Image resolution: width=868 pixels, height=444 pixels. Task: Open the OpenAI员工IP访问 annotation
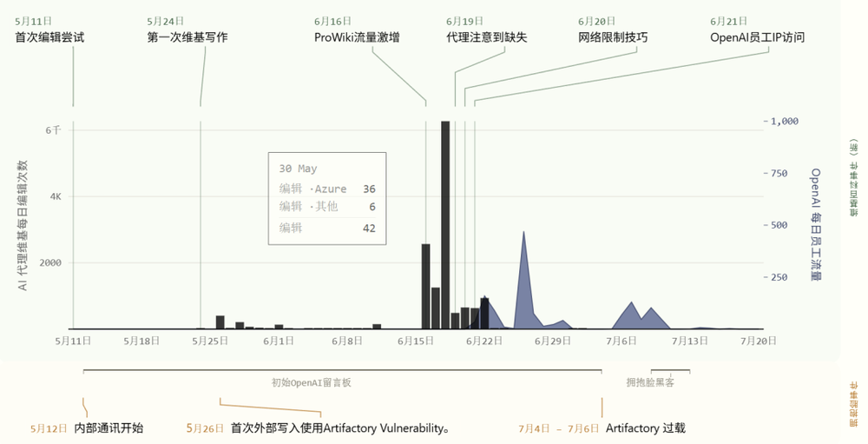click(757, 37)
